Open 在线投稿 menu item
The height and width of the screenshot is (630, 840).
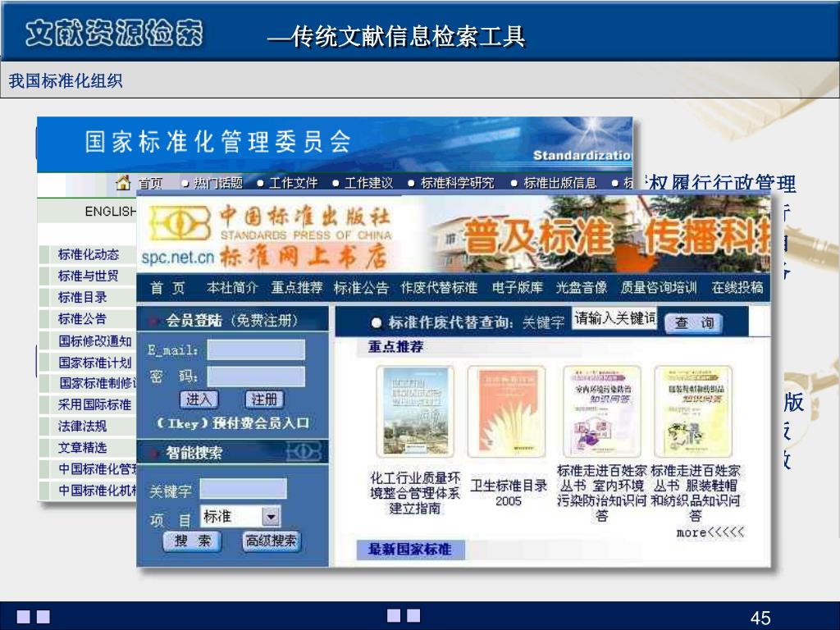coord(737,288)
